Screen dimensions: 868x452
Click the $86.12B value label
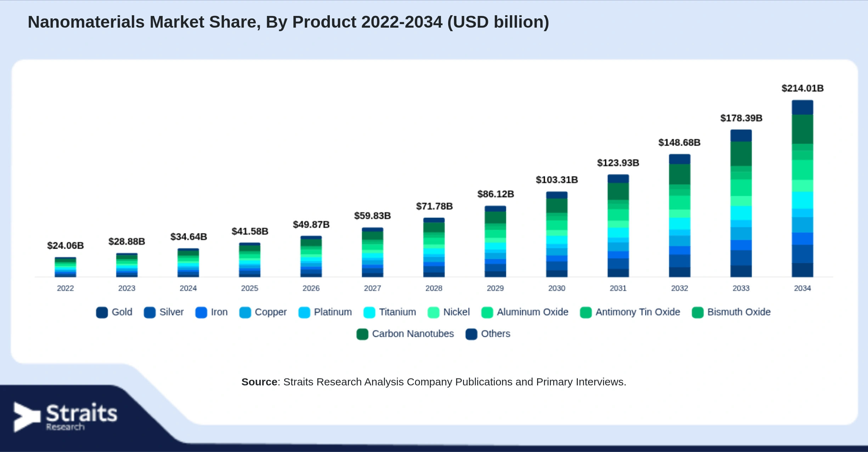point(496,194)
